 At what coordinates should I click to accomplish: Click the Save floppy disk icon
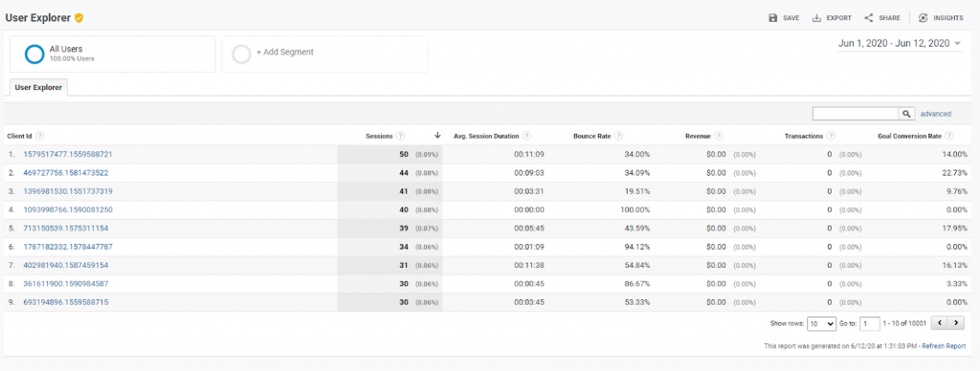(x=773, y=18)
